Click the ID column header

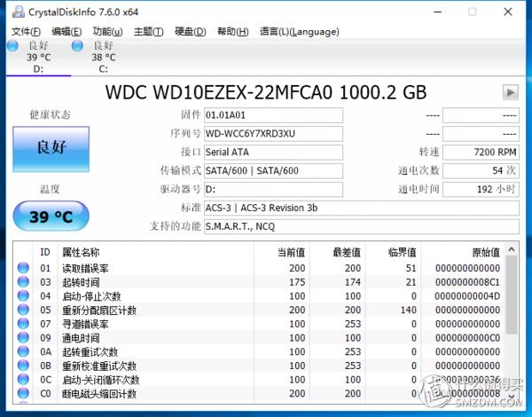click(45, 252)
